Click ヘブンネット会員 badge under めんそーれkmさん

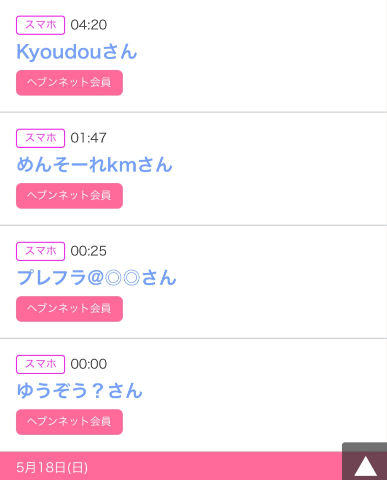pyautogui.click(x=69, y=196)
